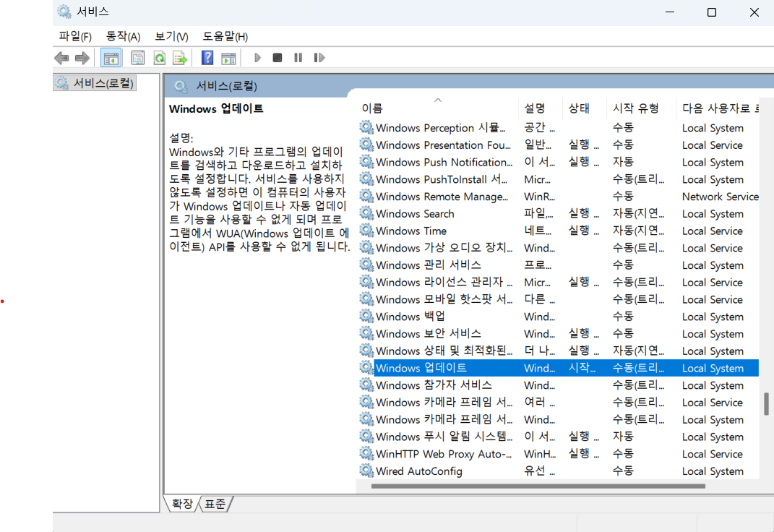Click Network Service in Windows Remote Management row

coord(721,197)
